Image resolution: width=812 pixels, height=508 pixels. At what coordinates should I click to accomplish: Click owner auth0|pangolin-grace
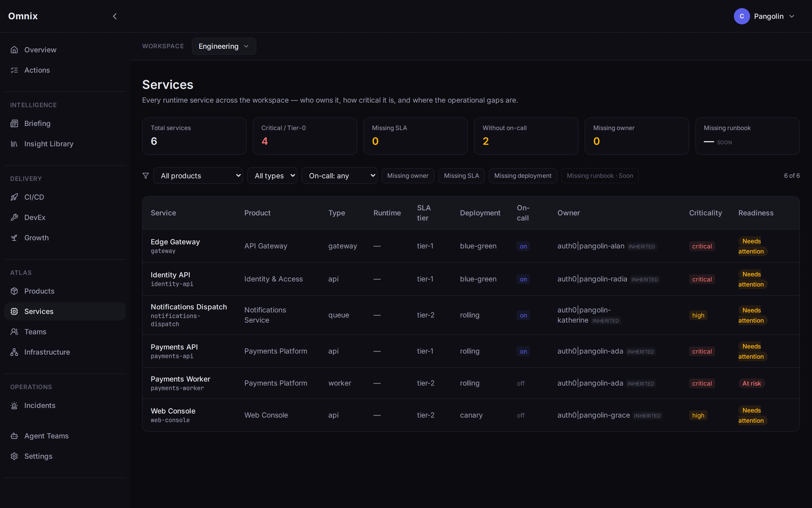(593, 415)
